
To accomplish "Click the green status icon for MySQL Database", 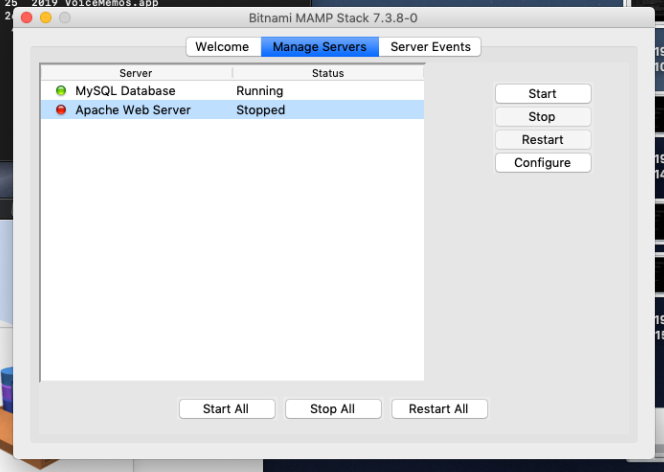I will tap(61, 91).
